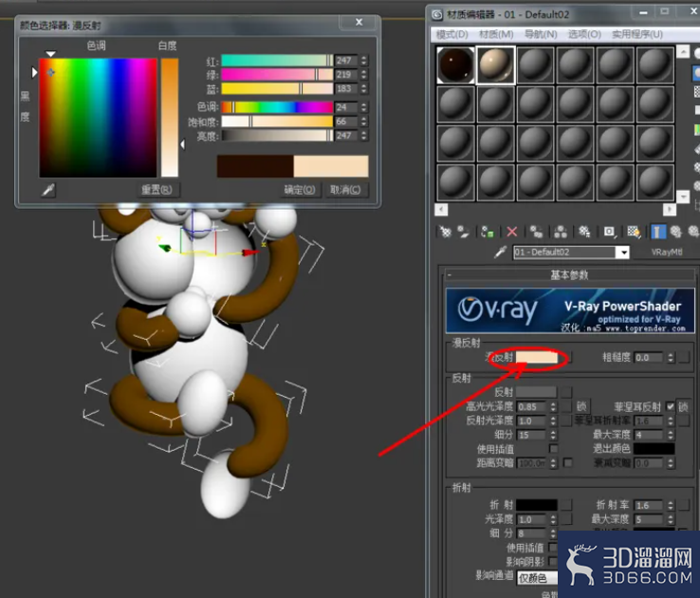Image resolution: width=700 pixels, height=598 pixels.
Task: Click the 3ds Max icon in the material editor title bar
Action: pos(437,15)
